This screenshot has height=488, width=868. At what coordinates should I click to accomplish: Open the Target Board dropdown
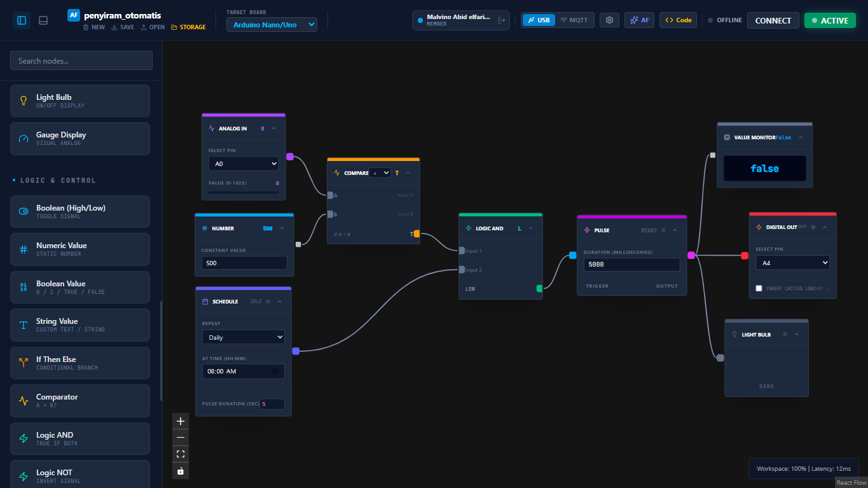coord(272,25)
